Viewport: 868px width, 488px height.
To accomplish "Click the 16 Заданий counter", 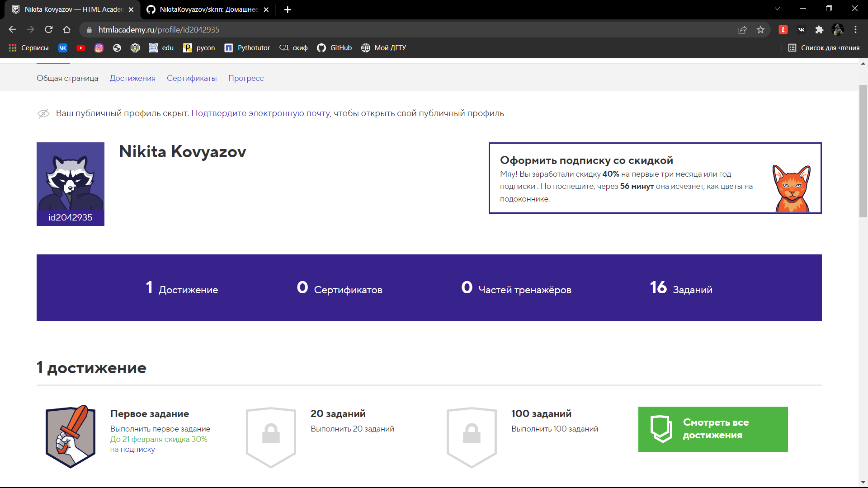I will 681,288.
